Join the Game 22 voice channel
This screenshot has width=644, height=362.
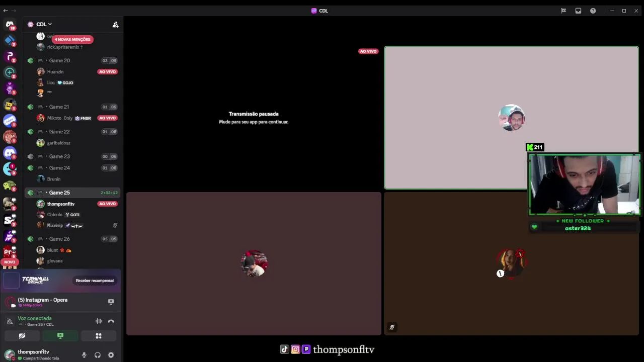pyautogui.click(x=72, y=132)
